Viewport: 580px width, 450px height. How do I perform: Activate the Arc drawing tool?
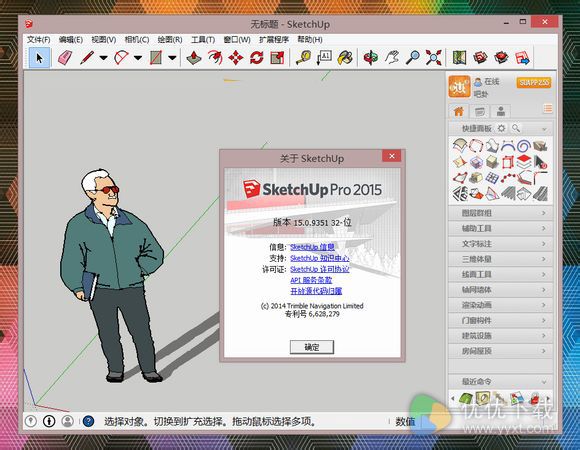pyautogui.click(x=121, y=58)
